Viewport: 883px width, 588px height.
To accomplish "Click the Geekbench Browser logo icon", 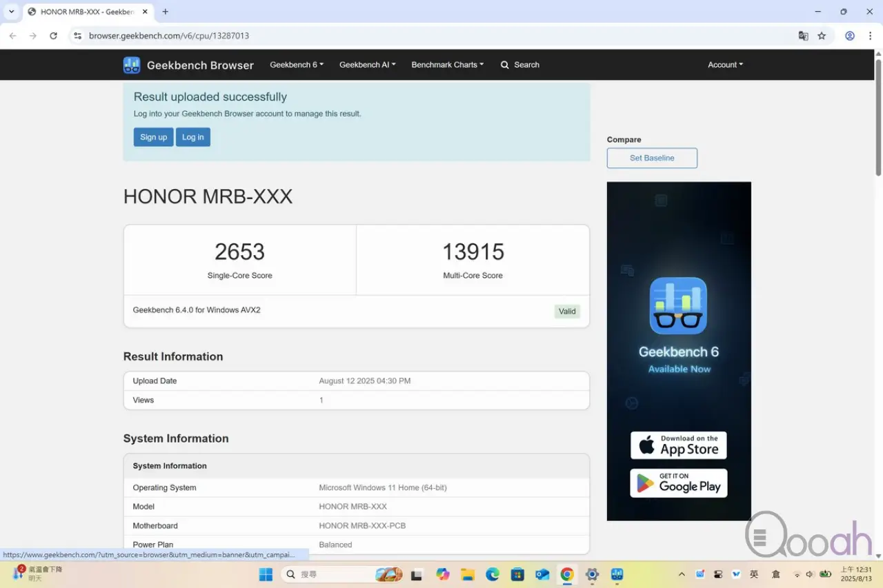I will (x=132, y=65).
